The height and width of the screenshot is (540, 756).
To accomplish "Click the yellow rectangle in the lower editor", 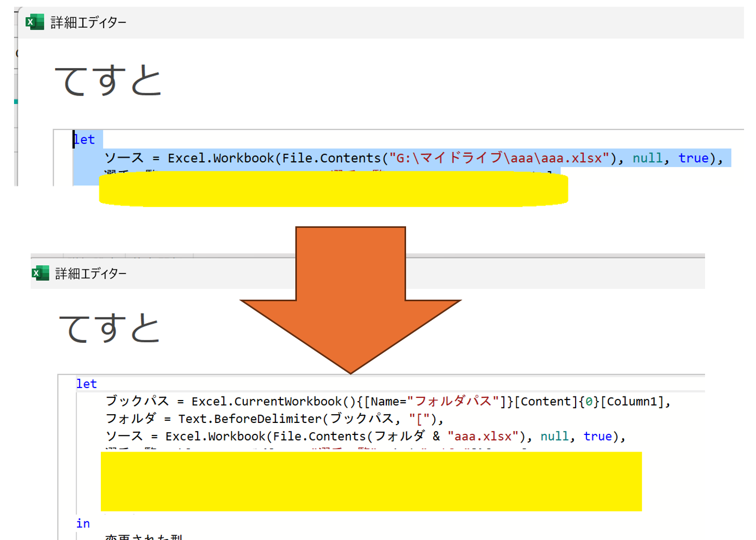I will pyautogui.click(x=371, y=481).
